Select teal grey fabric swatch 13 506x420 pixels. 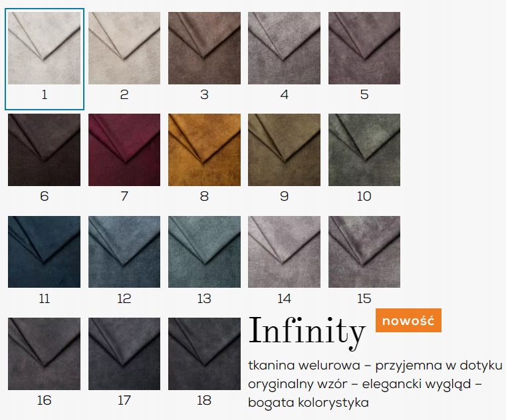point(204,252)
